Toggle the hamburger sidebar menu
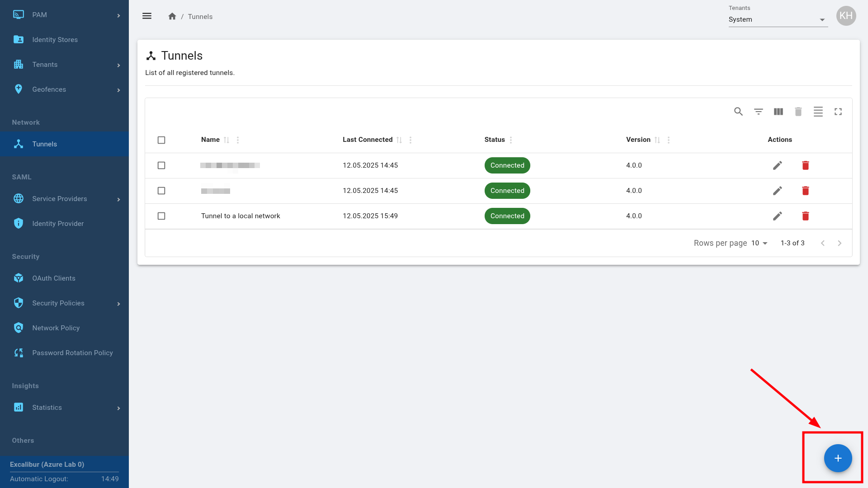The height and width of the screenshot is (488, 868). (x=147, y=16)
